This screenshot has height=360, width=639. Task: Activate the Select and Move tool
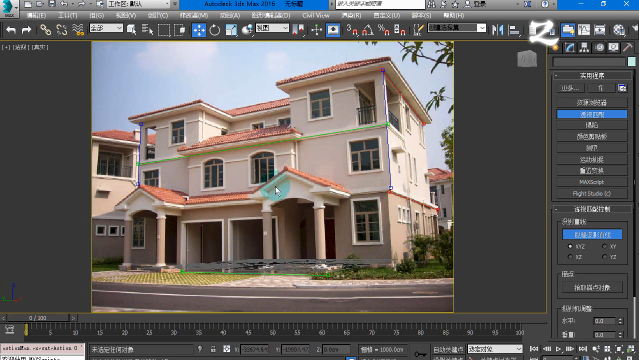(x=199, y=30)
